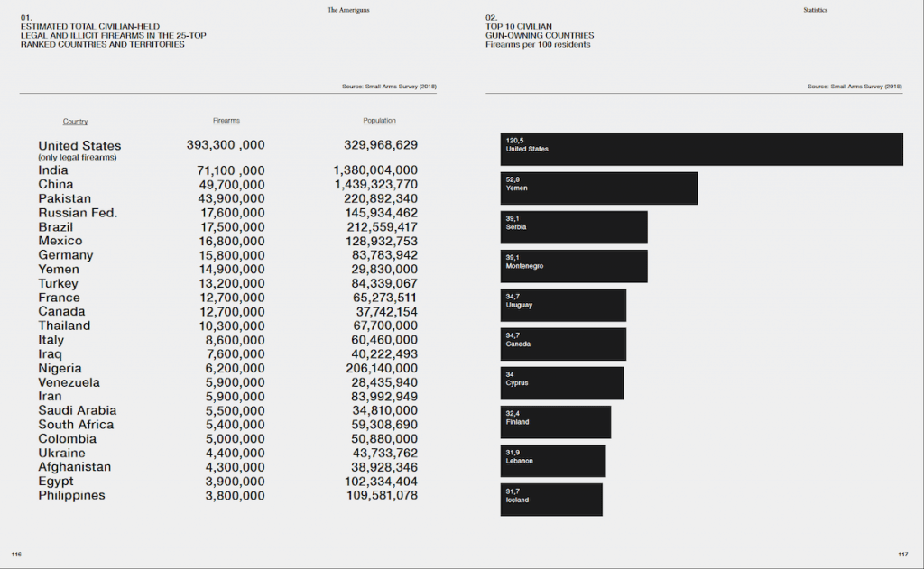The width and height of the screenshot is (924, 569).
Task: Select the Finland bar
Action: [556, 422]
